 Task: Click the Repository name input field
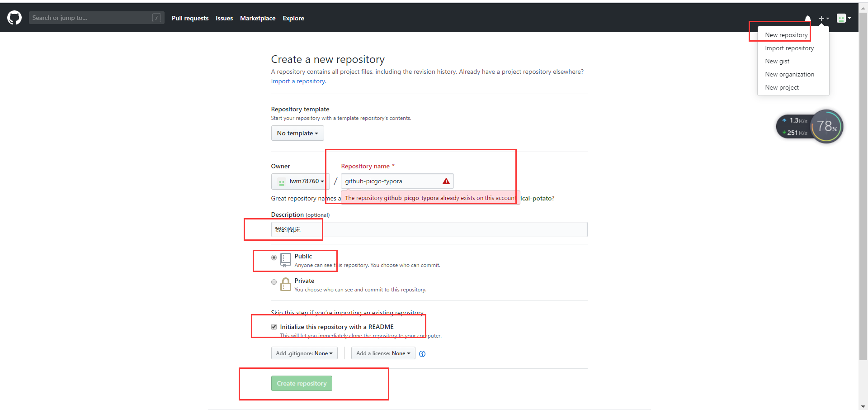397,181
